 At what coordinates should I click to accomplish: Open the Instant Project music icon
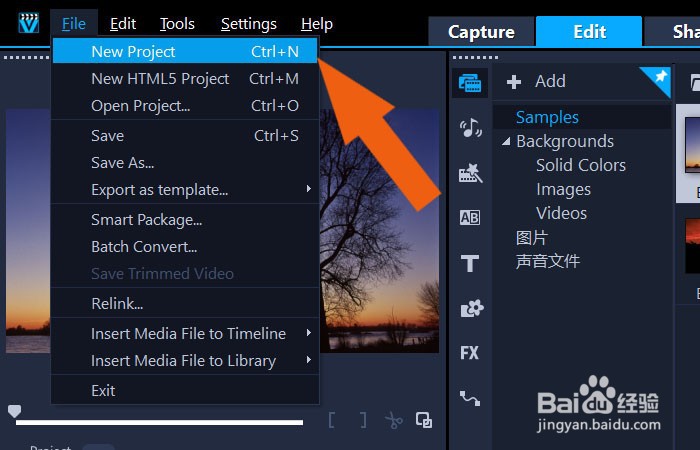(x=471, y=128)
